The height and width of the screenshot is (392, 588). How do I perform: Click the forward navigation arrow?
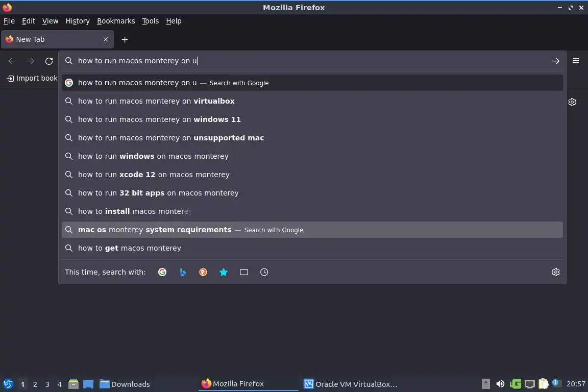coord(31,61)
